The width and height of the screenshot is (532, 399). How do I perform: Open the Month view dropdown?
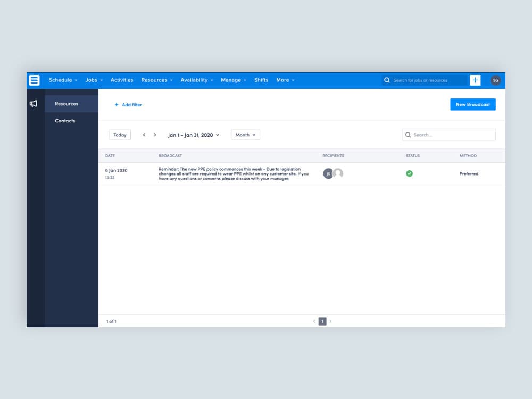[245, 135]
